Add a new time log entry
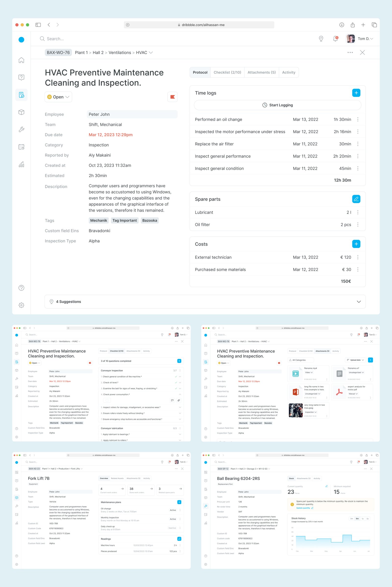 pyautogui.click(x=356, y=93)
